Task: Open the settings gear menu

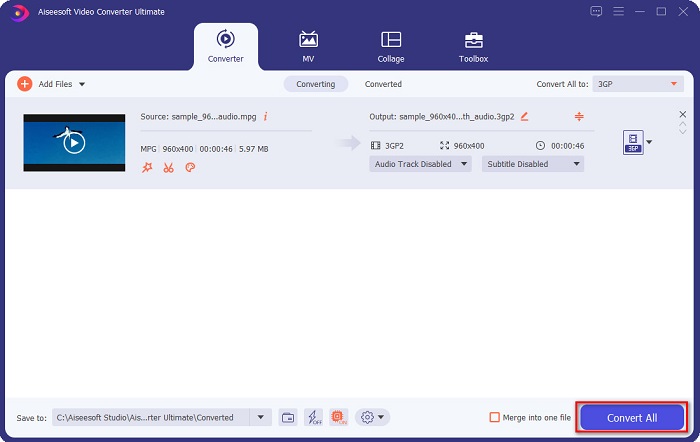Action: (372, 417)
